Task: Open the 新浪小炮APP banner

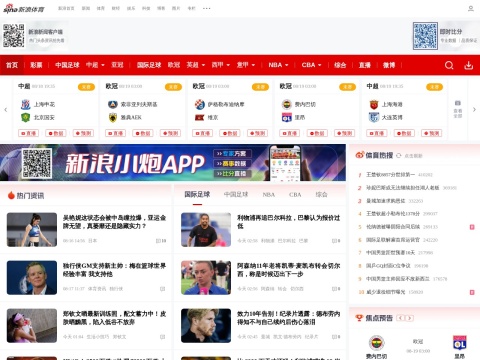Action: click(x=173, y=163)
